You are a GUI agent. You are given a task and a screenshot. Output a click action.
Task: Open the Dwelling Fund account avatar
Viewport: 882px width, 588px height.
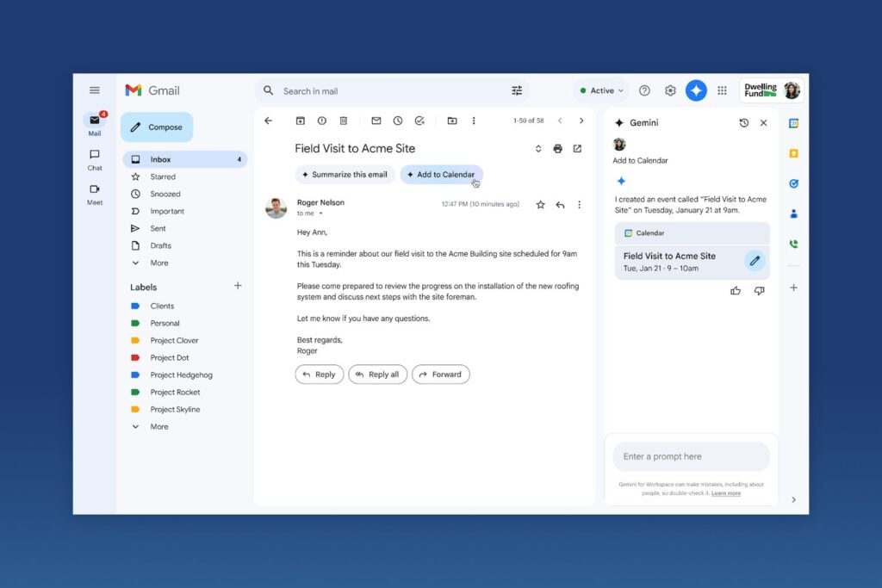[792, 90]
